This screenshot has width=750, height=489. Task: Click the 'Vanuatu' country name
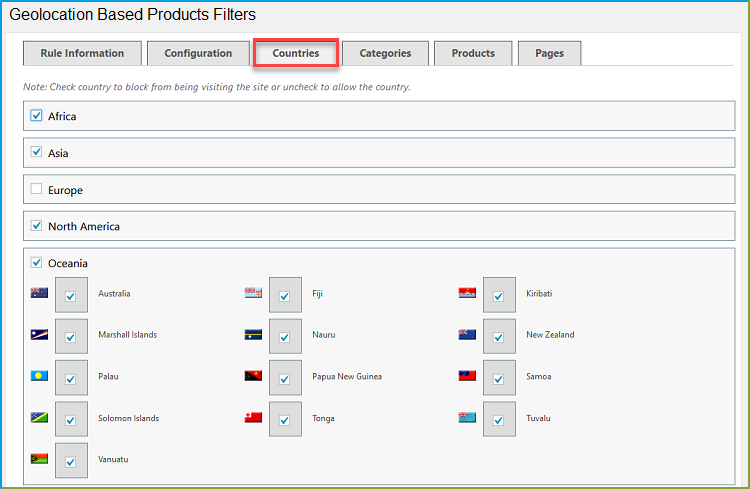click(x=113, y=459)
